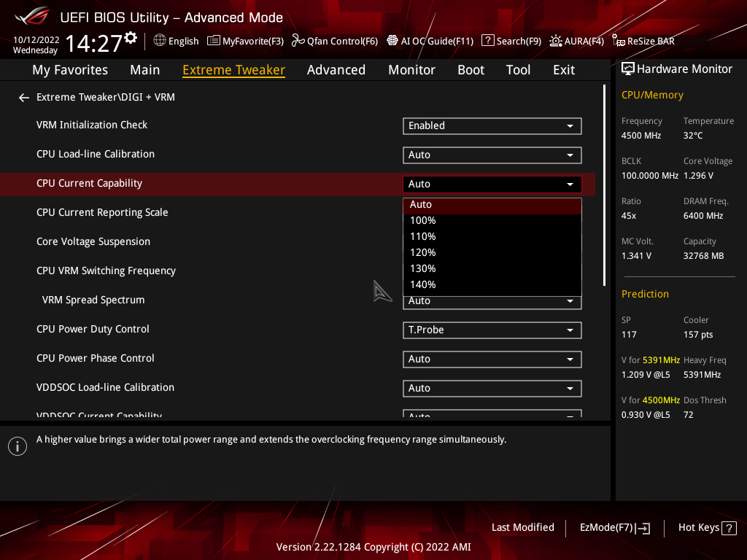Click Core Voltage 1.296 V value
The height and width of the screenshot is (560, 747).
coord(698,176)
